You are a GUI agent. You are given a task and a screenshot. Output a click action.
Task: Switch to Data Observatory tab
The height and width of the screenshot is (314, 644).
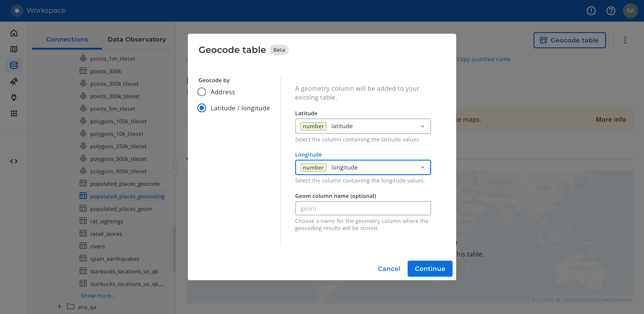[136, 40]
